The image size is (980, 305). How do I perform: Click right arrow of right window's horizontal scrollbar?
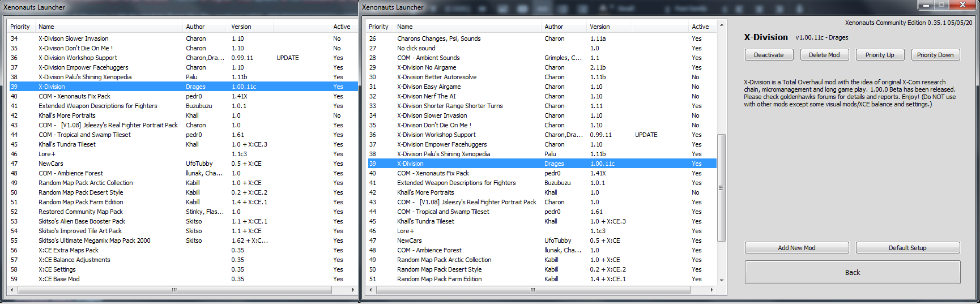click(x=711, y=290)
